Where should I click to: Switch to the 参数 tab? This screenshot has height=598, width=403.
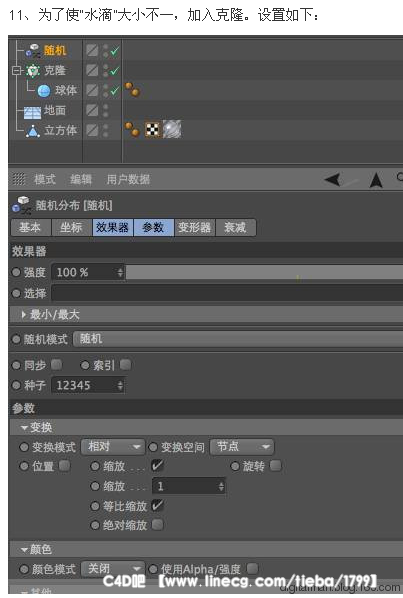coord(153,227)
